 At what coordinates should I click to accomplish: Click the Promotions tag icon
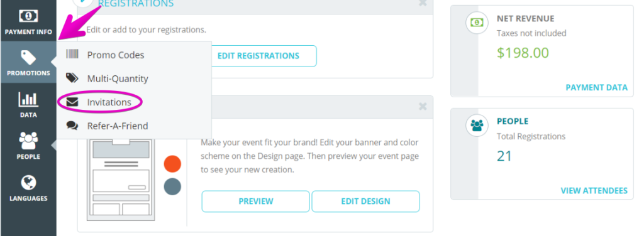(x=28, y=58)
